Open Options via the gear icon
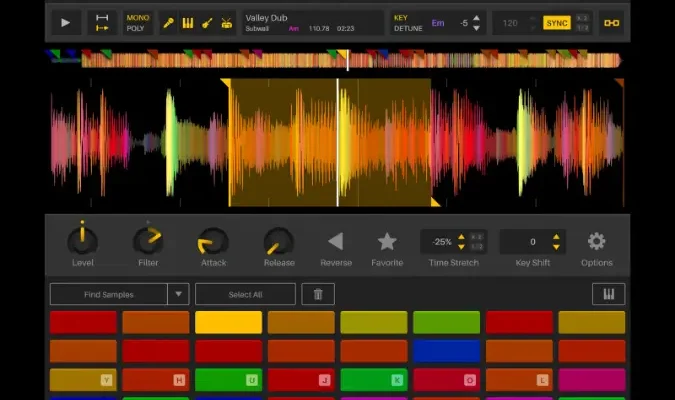The image size is (675, 400). click(596, 241)
